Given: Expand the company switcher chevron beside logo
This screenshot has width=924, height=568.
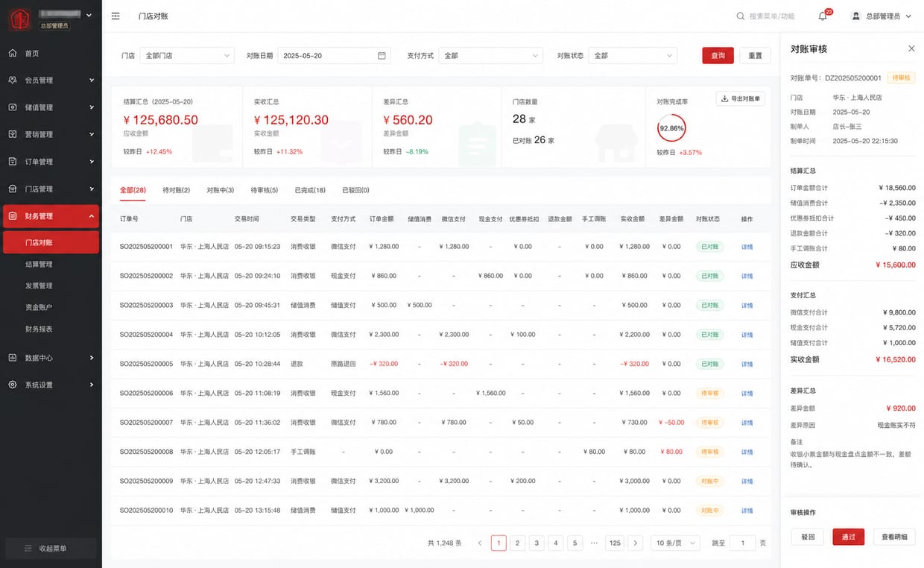Looking at the screenshot, I should (89, 15).
